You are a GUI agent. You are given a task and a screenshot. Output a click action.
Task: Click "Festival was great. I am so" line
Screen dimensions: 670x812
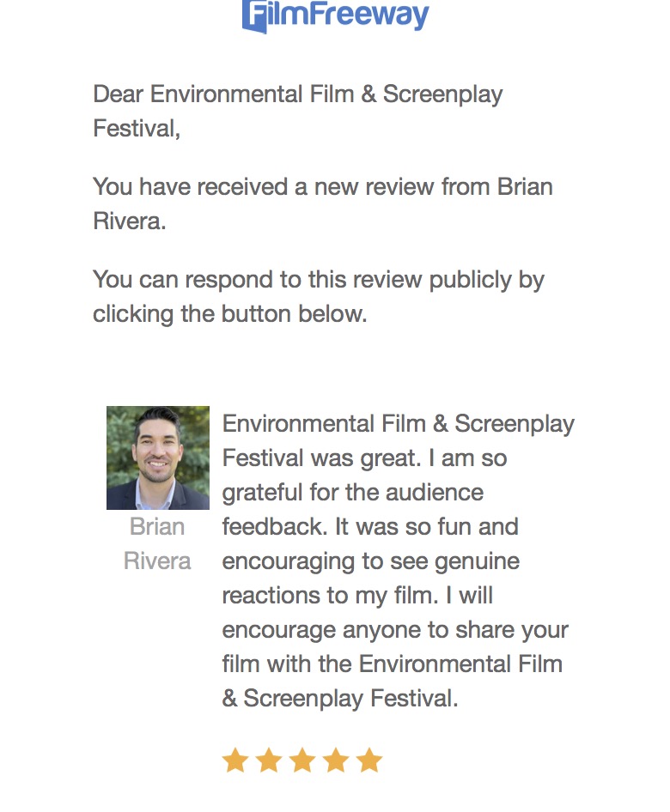click(364, 458)
